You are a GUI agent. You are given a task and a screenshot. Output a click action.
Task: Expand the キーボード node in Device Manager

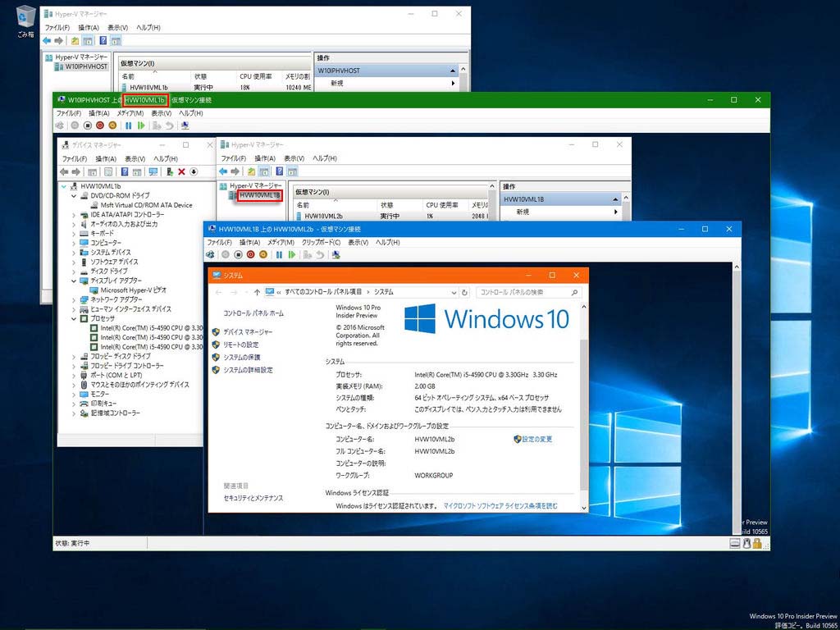(74, 234)
